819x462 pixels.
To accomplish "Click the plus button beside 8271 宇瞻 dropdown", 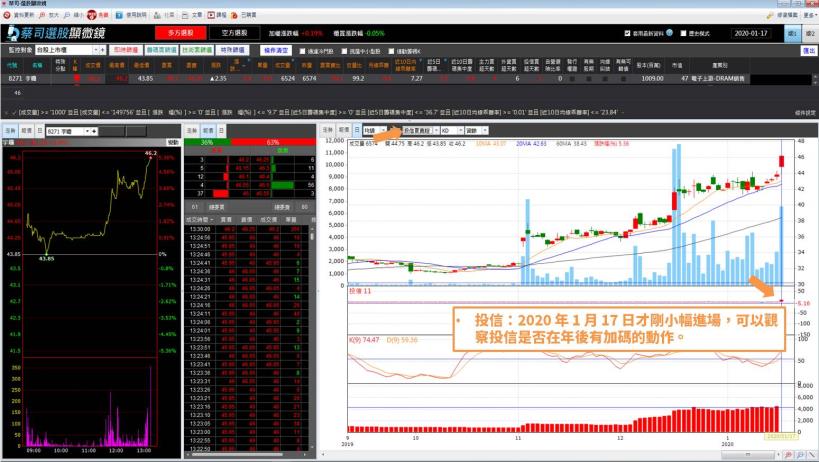I will click(x=94, y=131).
